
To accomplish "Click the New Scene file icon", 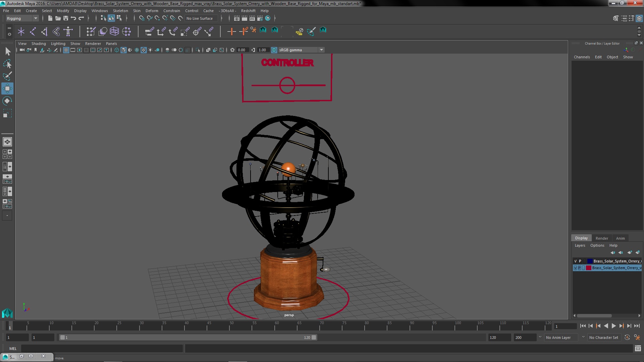I will click(x=50, y=18).
